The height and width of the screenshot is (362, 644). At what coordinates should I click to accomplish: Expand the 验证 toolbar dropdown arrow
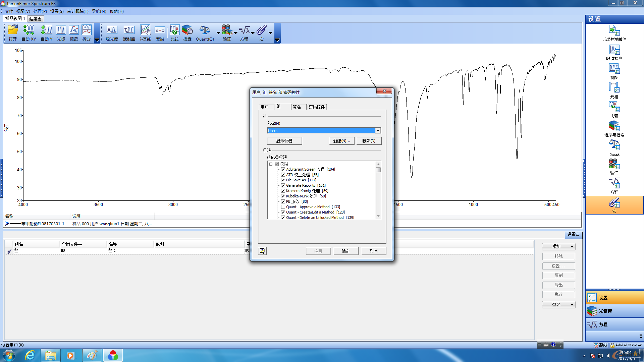235,33
